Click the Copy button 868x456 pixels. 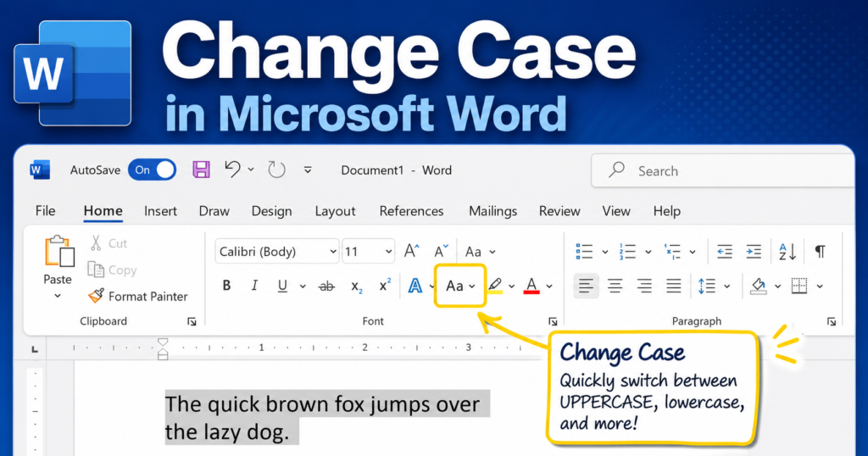pos(113,270)
